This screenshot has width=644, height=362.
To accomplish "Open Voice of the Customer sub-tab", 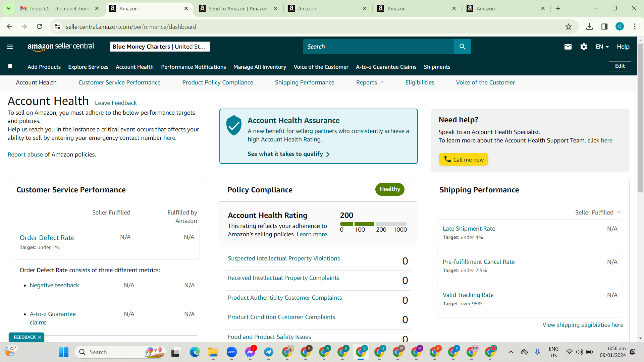I will tap(485, 82).
